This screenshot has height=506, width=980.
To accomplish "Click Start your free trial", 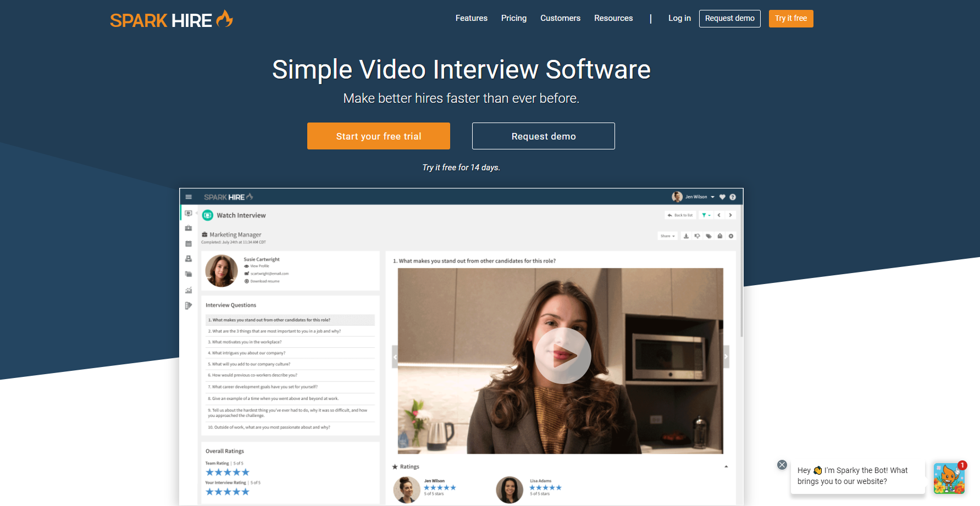I will click(x=379, y=136).
